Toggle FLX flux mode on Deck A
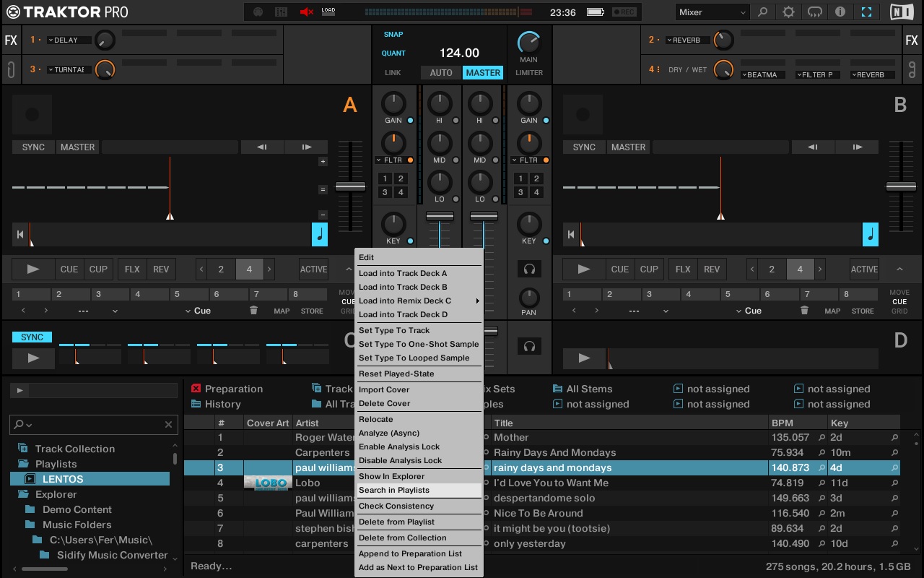 click(132, 269)
